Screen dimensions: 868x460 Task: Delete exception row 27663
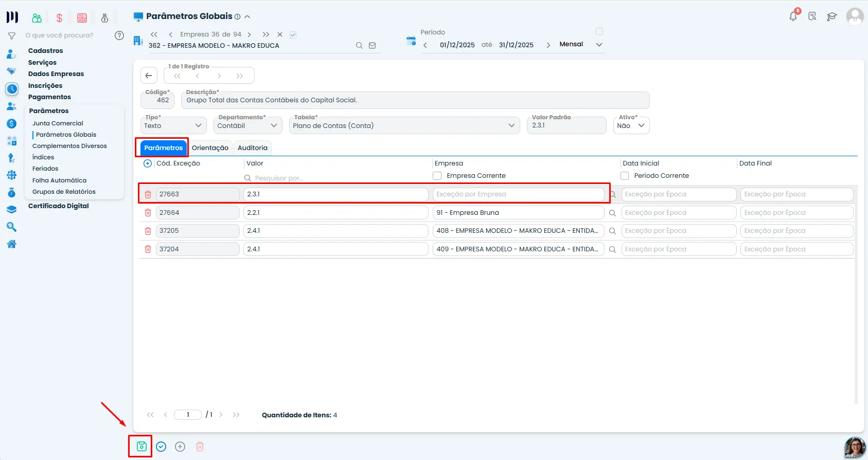pyautogui.click(x=148, y=194)
